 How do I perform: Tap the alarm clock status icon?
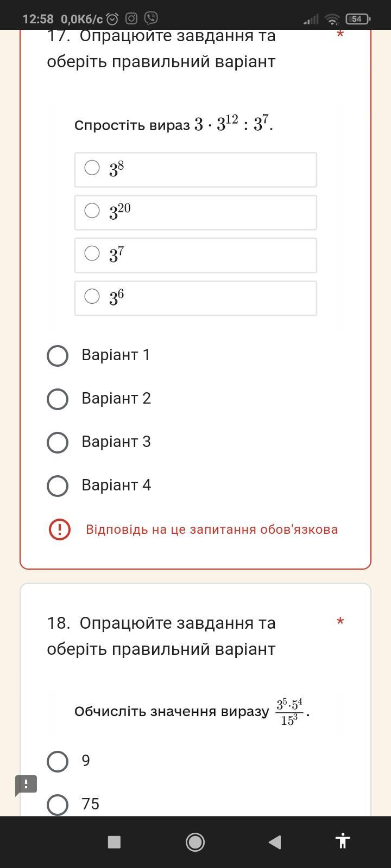coord(112,19)
